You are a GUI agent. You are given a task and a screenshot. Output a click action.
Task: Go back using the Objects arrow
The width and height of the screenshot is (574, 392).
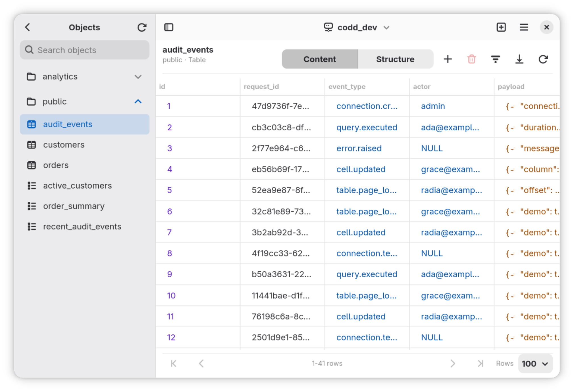point(28,27)
